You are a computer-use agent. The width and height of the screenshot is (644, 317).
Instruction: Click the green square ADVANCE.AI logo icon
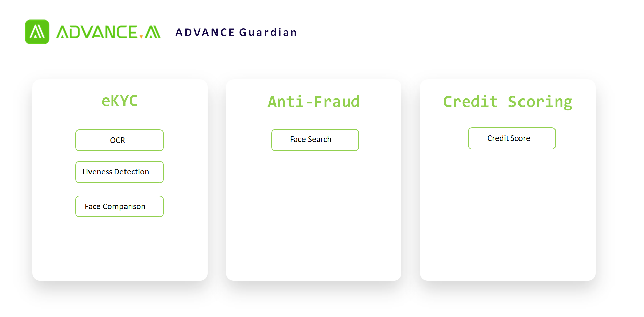[x=37, y=32]
